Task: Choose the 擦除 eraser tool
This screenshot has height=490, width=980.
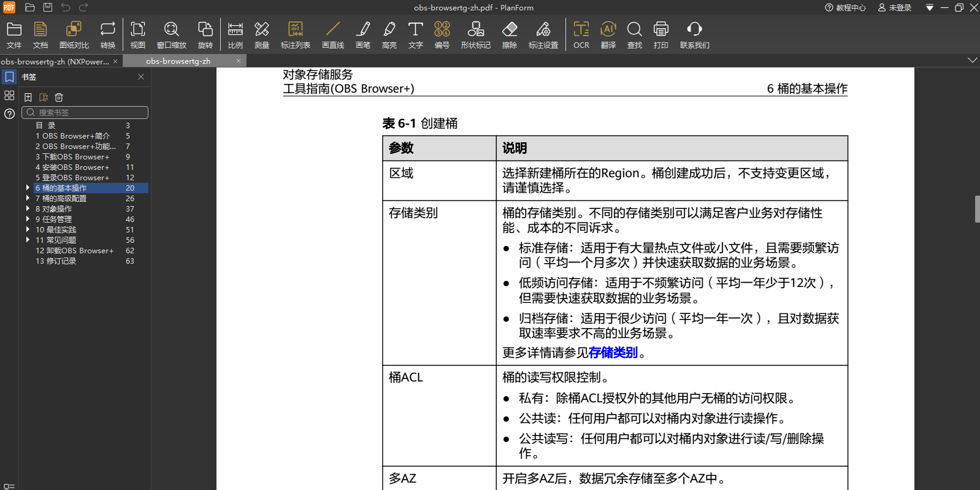Action: 510,35
